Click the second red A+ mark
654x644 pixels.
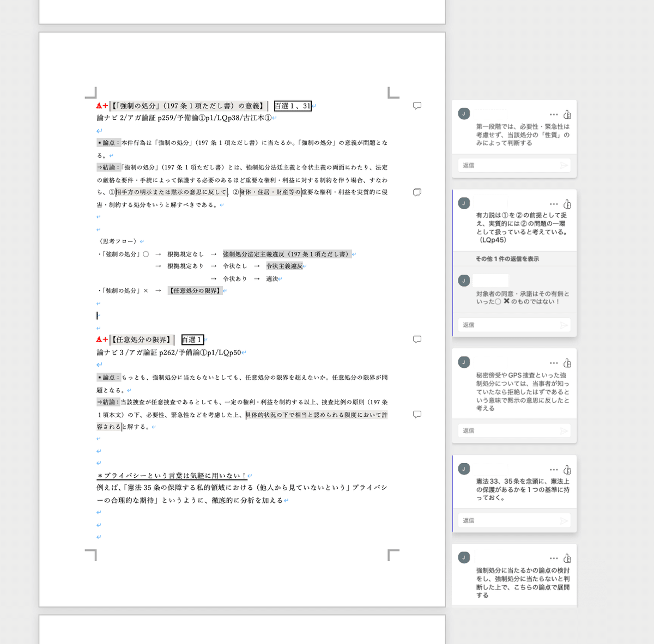coord(102,340)
